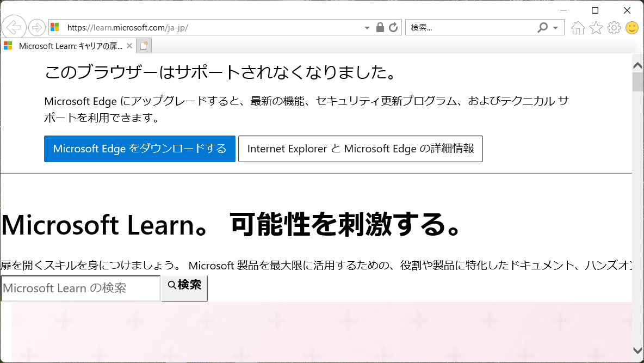This screenshot has height=363, width=644.
Task: Open feedback with smiley icon
Action: (x=631, y=27)
